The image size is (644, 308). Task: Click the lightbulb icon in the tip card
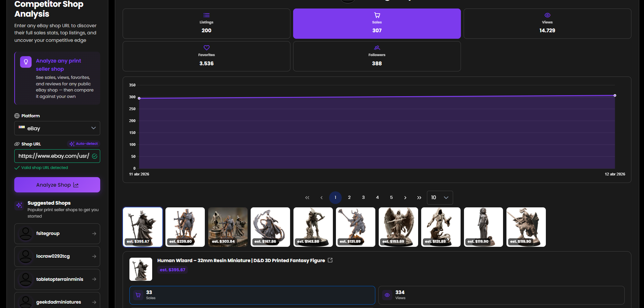click(x=26, y=62)
